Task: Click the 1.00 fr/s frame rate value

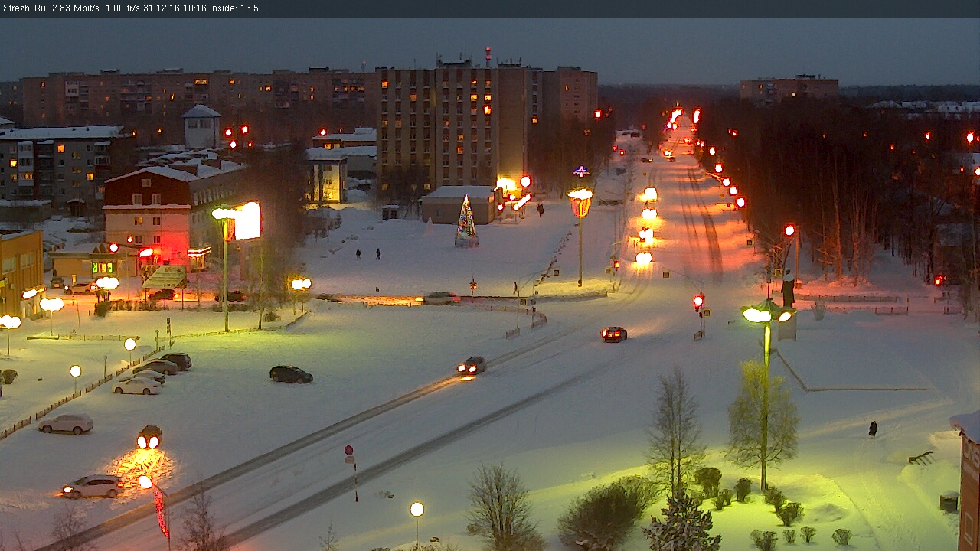Action: [x=124, y=8]
